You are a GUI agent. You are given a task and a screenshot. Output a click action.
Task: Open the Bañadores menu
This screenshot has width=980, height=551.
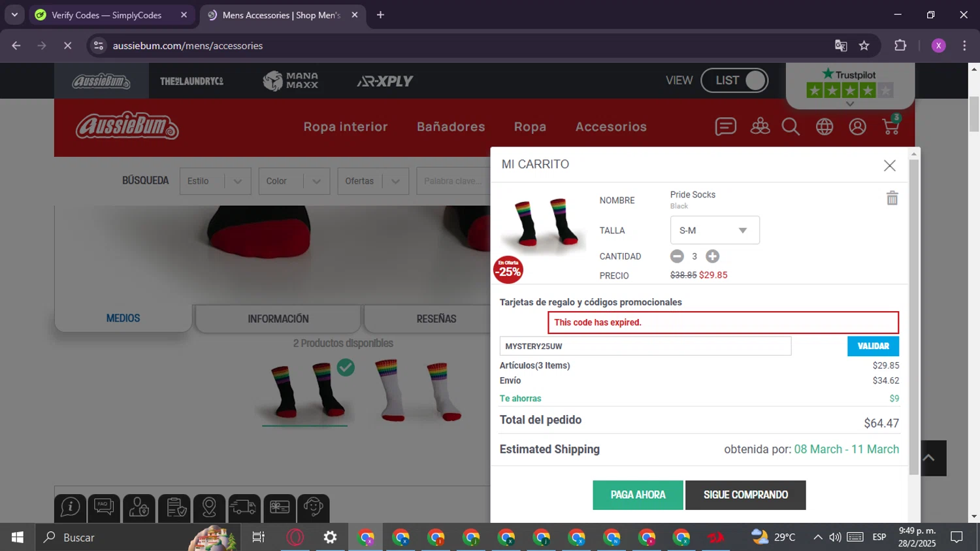[x=451, y=127]
